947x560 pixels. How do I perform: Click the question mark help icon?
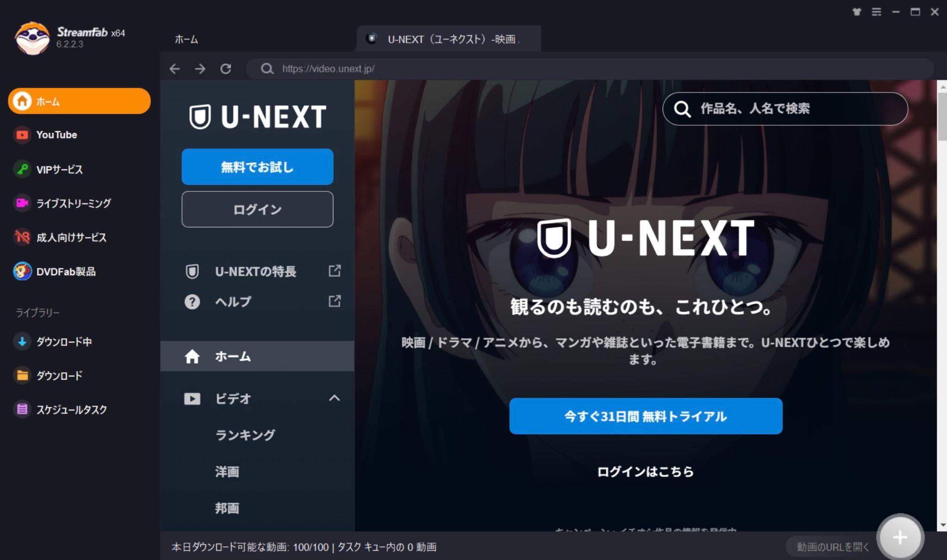coord(192,302)
